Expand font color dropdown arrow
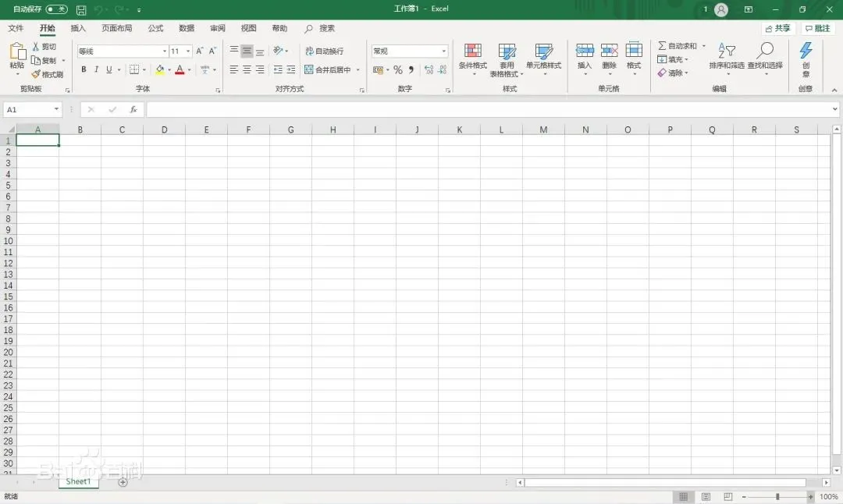843x504 pixels. point(189,70)
